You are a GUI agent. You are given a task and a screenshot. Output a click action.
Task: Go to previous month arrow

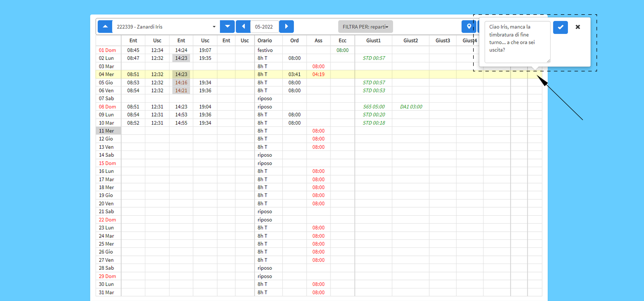tap(243, 26)
